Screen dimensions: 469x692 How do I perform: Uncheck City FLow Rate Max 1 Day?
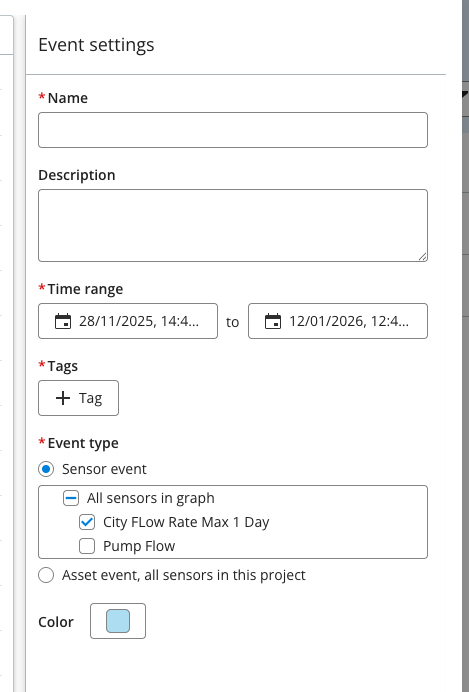click(87, 522)
